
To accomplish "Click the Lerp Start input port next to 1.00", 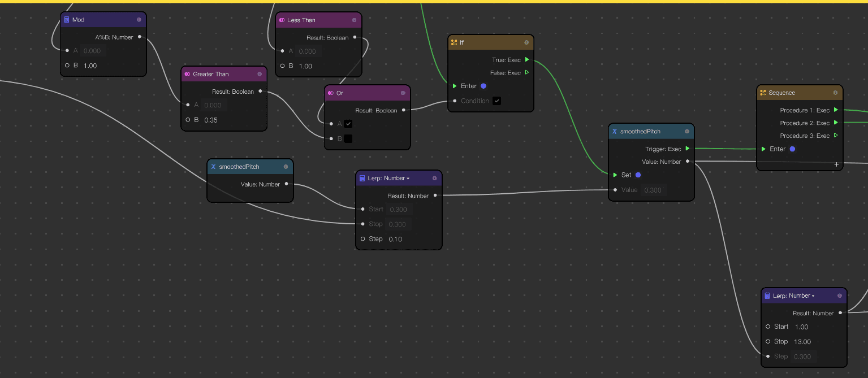I will pyautogui.click(x=768, y=327).
